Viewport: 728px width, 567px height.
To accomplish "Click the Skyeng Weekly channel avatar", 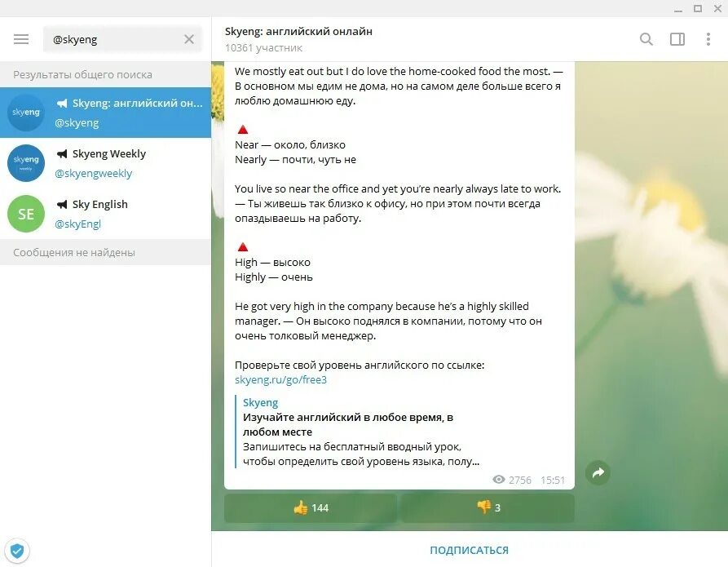I will (26, 163).
